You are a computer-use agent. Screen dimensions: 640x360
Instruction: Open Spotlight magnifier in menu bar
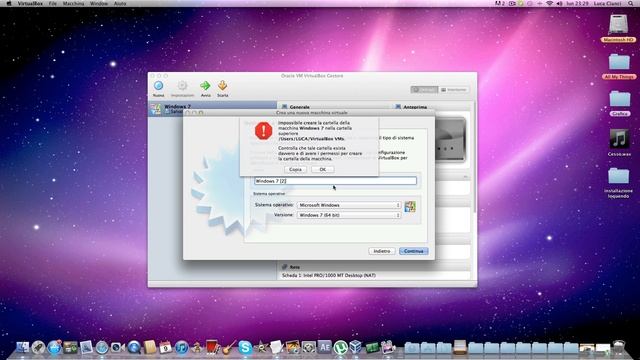(631, 3)
